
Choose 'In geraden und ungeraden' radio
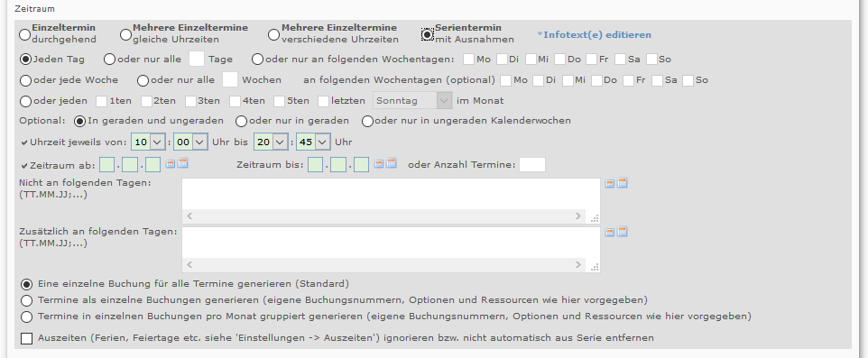point(79,121)
